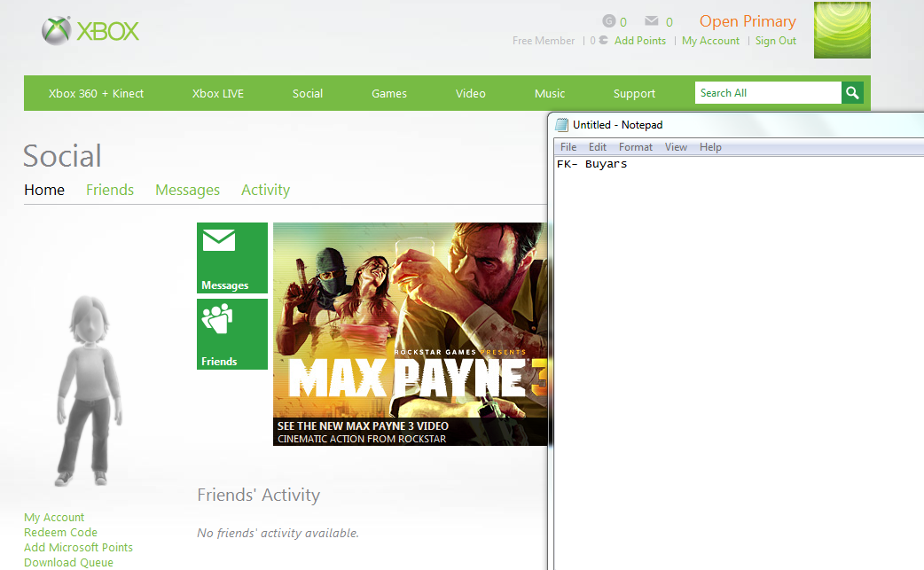Switch to the Activity tab
The image size is (924, 570).
point(265,190)
